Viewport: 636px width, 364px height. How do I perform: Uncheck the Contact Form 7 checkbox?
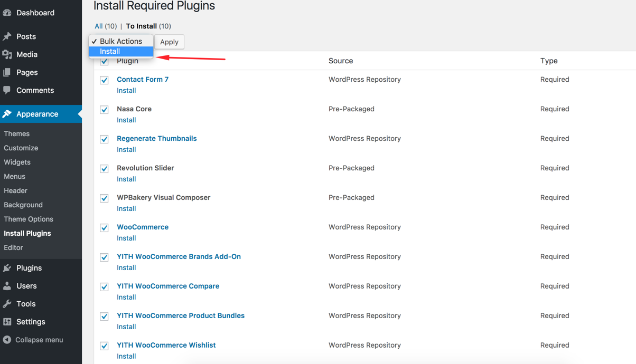104,80
